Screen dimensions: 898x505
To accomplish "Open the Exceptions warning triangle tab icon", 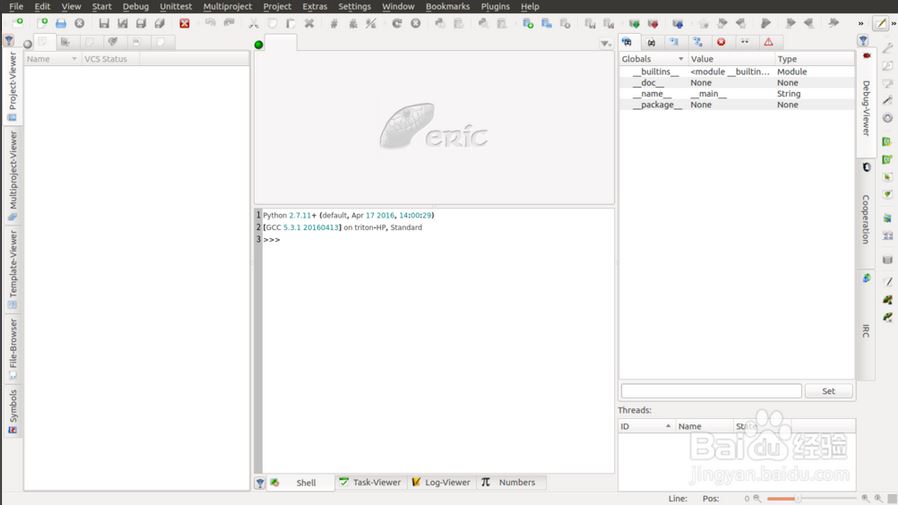I will pos(769,42).
